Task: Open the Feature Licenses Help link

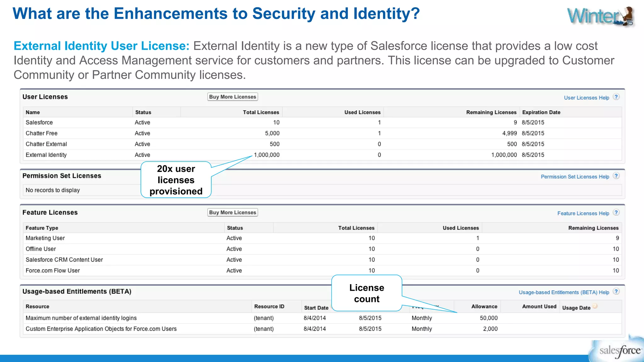Action: [583, 213]
